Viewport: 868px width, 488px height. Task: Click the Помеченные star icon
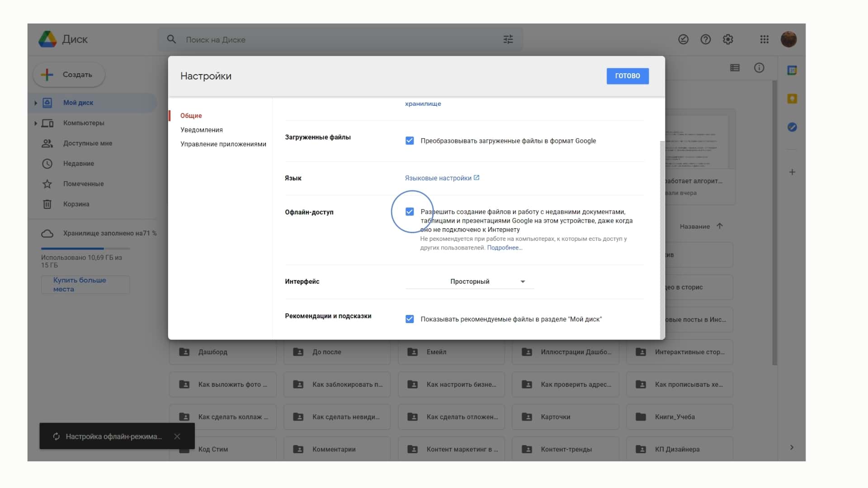click(x=47, y=184)
